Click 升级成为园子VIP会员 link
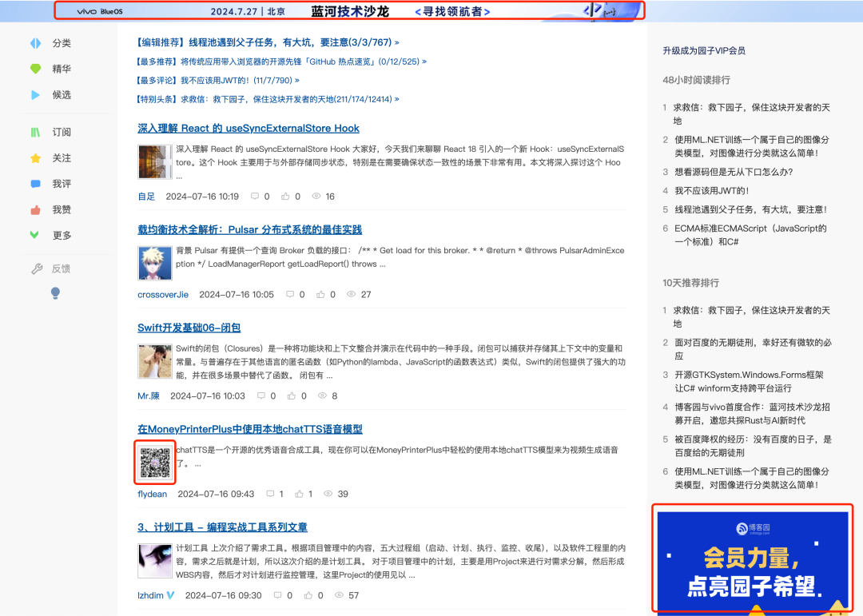Screen dimensions: 863x616 pyautogui.click(x=704, y=50)
